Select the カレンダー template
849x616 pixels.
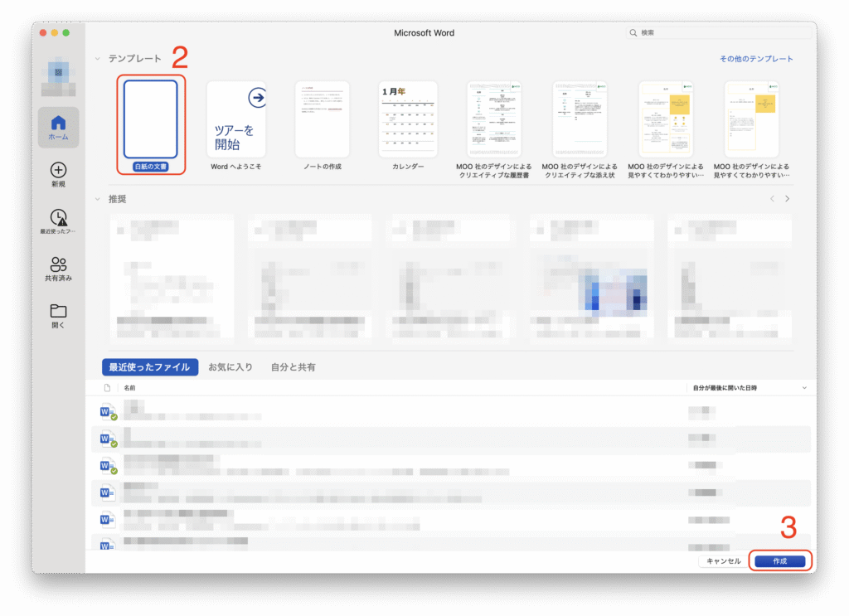(x=408, y=125)
